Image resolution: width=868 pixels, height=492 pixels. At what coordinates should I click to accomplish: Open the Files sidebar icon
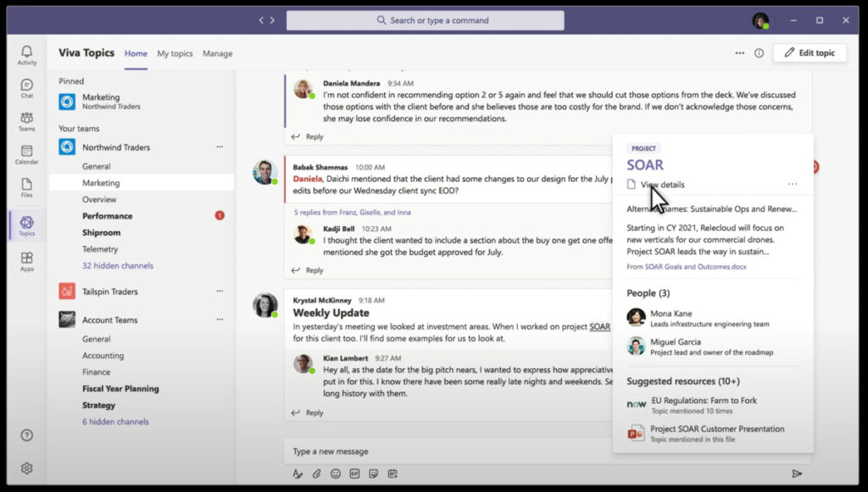(26, 187)
